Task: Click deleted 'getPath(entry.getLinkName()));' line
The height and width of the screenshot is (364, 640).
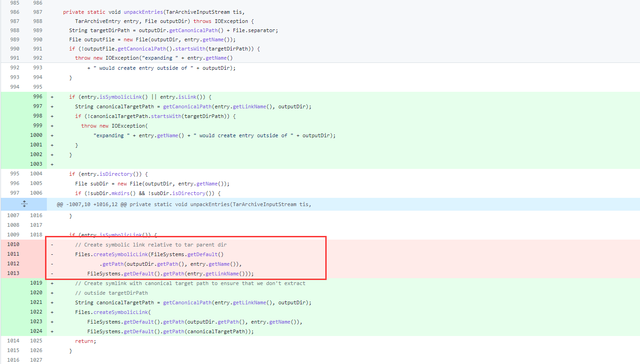Action: point(170,274)
